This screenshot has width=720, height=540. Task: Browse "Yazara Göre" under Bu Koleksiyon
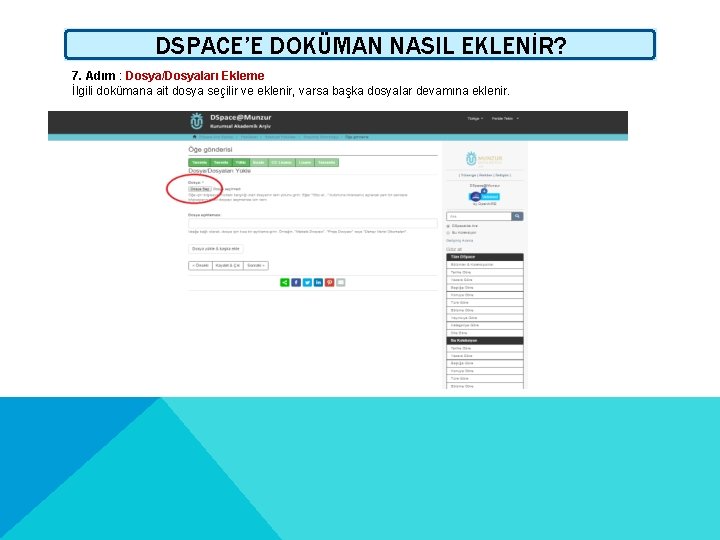click(484, 356)
